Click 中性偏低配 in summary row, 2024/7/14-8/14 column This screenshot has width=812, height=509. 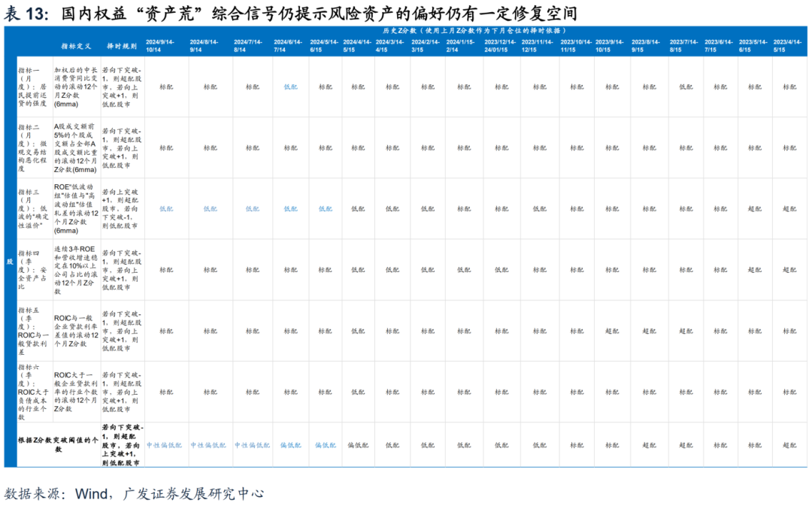[252, 445]
